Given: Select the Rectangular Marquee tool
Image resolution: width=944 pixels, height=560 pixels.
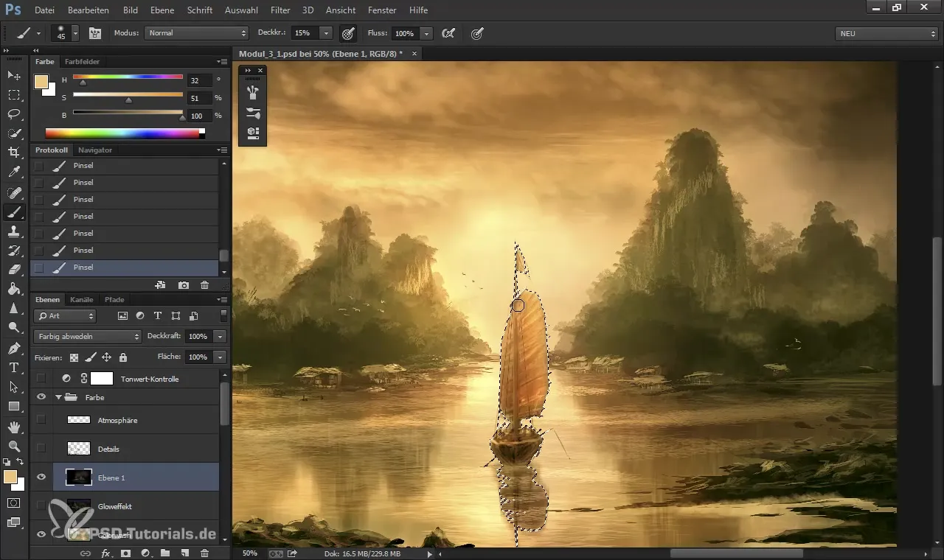Looking at the screenshot, I should (14, 95).
